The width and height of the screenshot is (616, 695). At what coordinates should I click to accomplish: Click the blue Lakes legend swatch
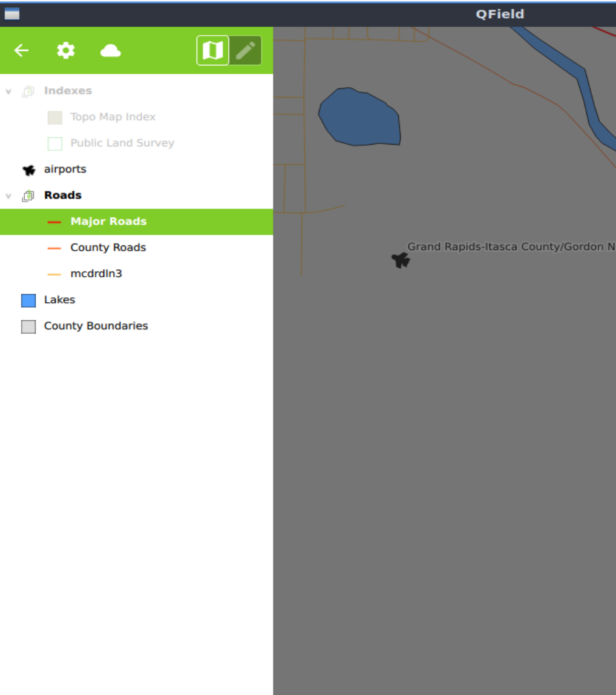28,300
